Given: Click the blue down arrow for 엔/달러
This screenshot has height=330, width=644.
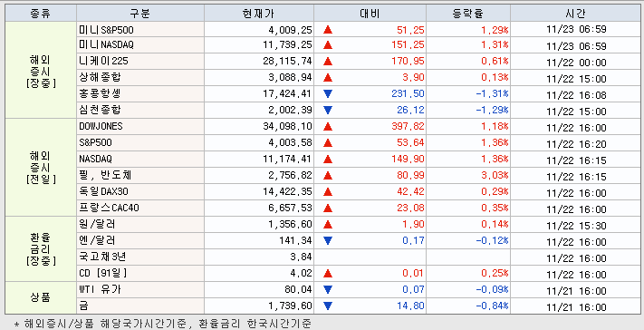Looking at the screenshot, I should pos(328,240).
